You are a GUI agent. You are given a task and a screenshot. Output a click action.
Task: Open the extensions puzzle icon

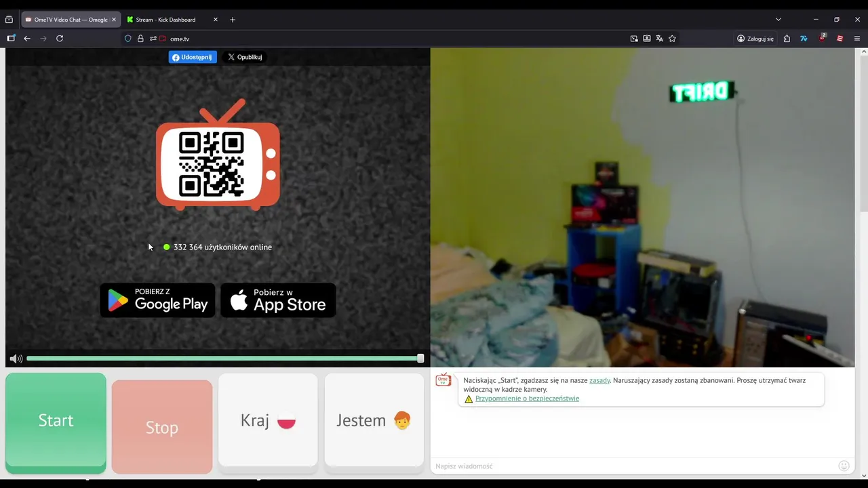[787, 39]
